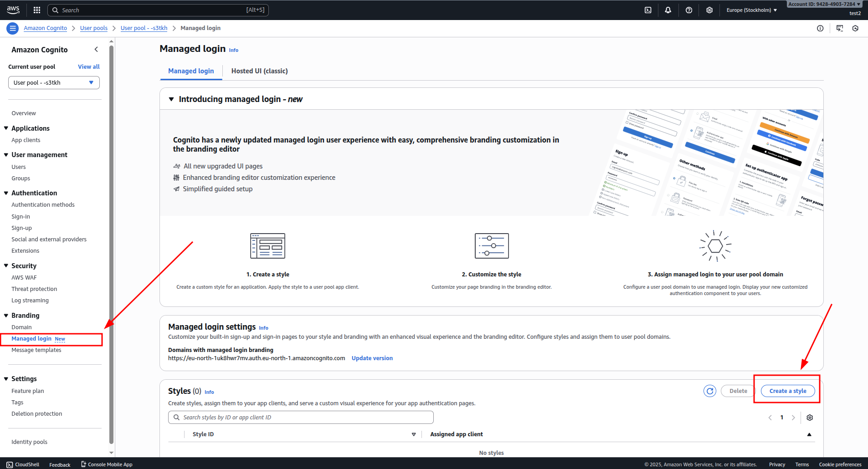
Task: Sort by Style ID column arrow
Action: (414, 434)
